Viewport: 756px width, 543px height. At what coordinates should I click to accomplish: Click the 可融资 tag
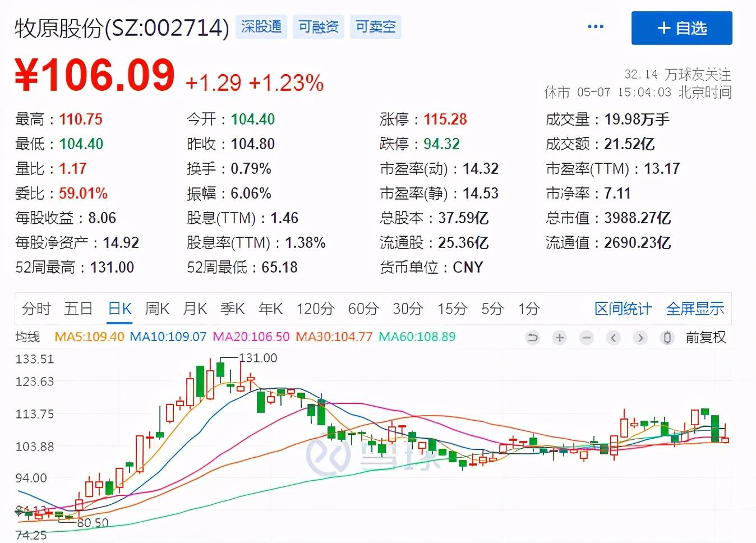(319, 26)
